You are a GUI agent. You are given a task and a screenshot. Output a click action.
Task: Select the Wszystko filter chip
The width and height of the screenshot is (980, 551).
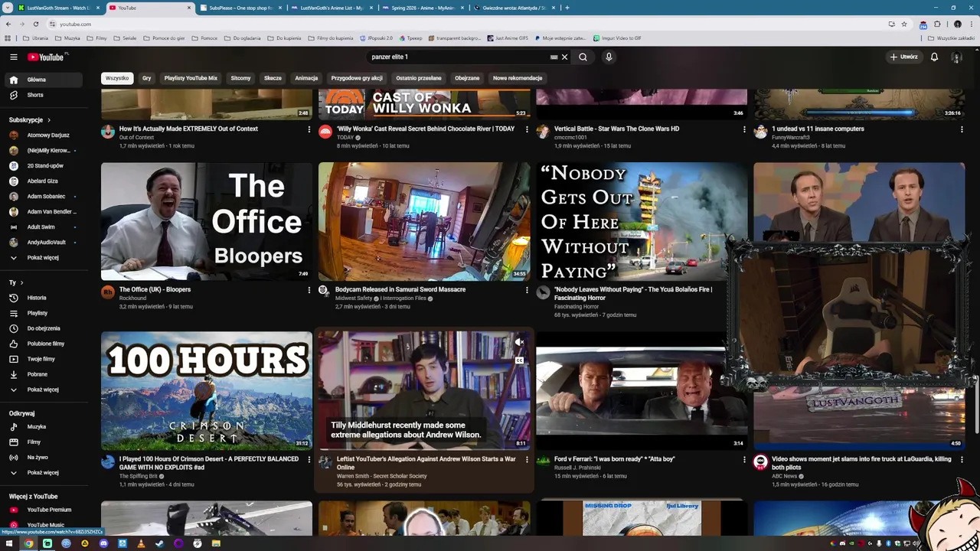pos(117,78)
